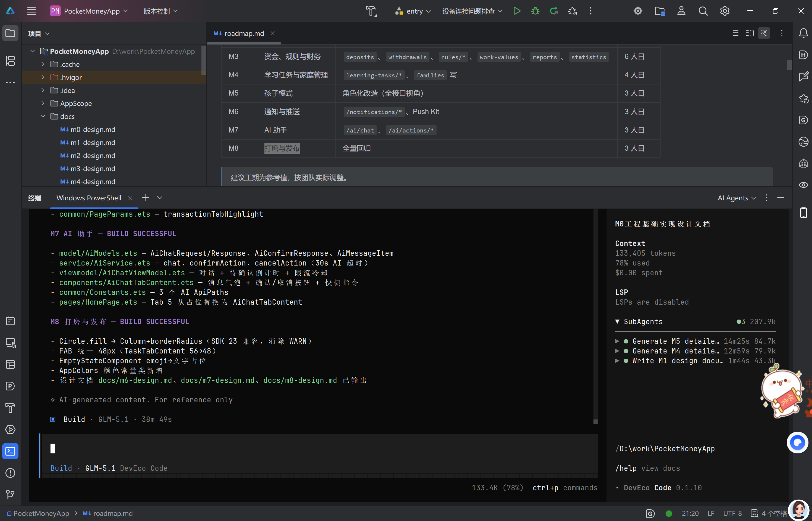Open the notifications bell

803,33
